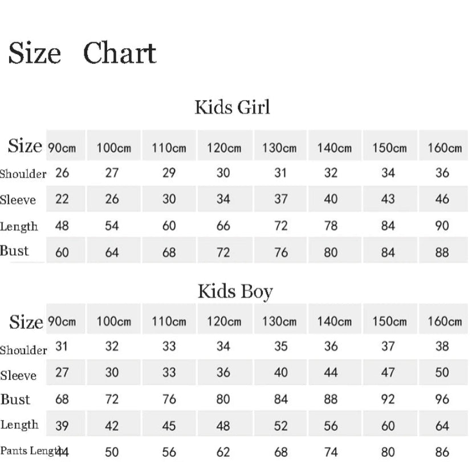Click the Size label in Kids Boy table
This screenshot has width=476, height=462.
(x=26, y=322)
